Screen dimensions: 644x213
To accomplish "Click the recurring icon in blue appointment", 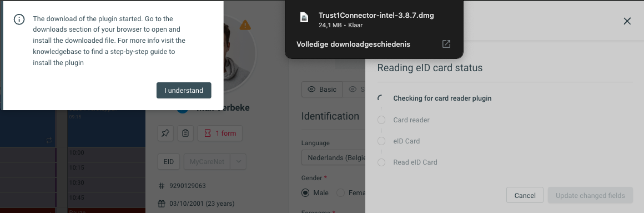I will pos(49,140).
